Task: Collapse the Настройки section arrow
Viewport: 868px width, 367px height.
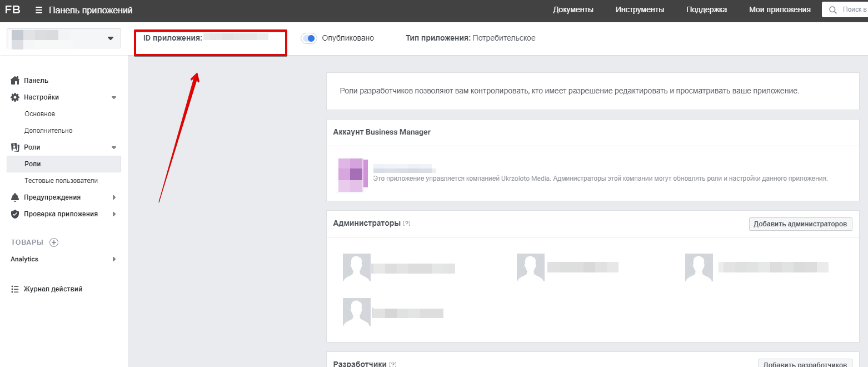Action: [x=114, y=97]
